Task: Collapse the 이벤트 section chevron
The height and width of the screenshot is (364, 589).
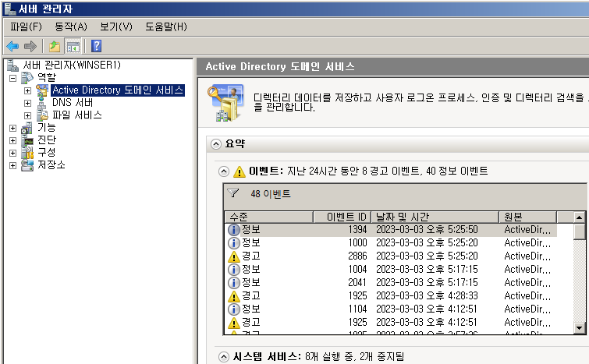Action: click(223, 171)
